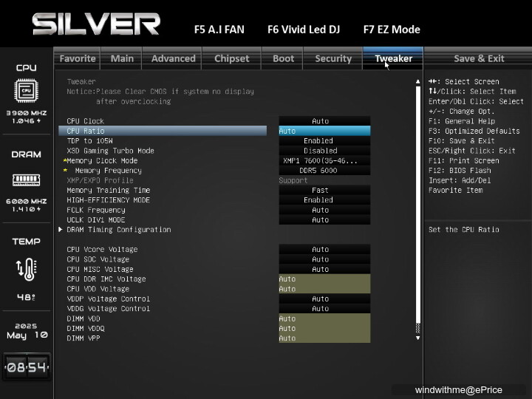This screenshot has height=399, width=532.
Task: Open VDDP Voltage Control Auto dropdown
Action: click(324, 299)
